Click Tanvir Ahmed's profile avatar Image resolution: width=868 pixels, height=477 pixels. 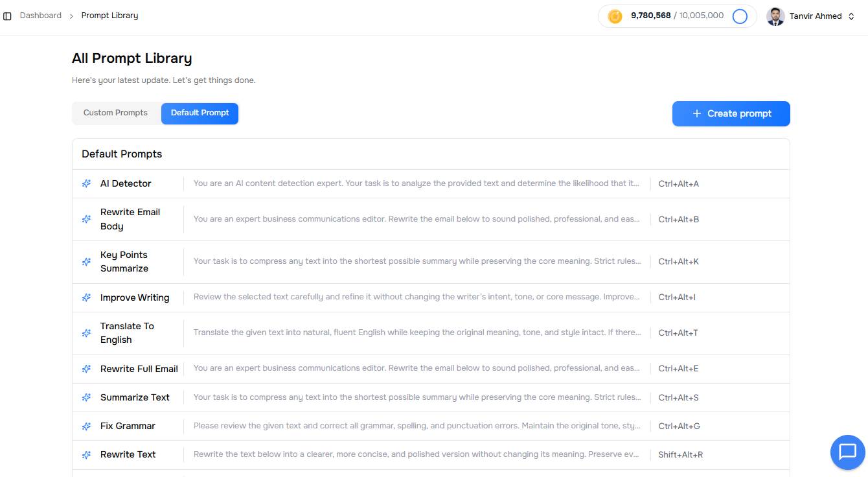coord(775,16)
